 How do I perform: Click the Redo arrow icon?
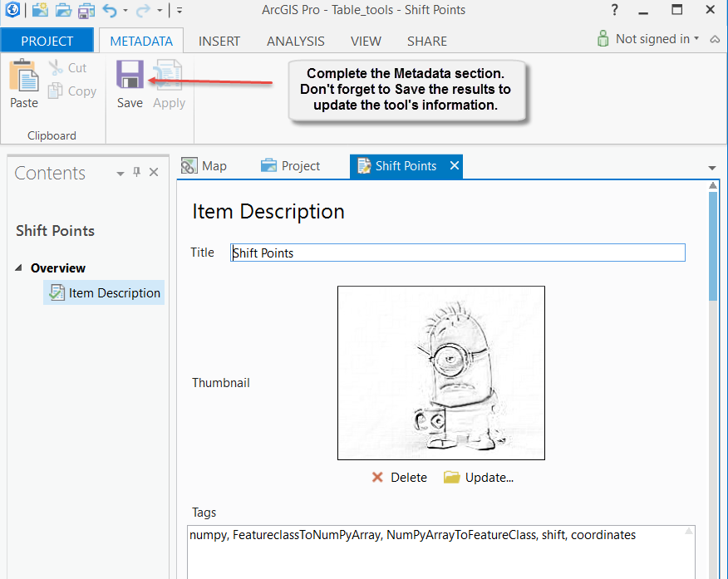coord(144,10)
